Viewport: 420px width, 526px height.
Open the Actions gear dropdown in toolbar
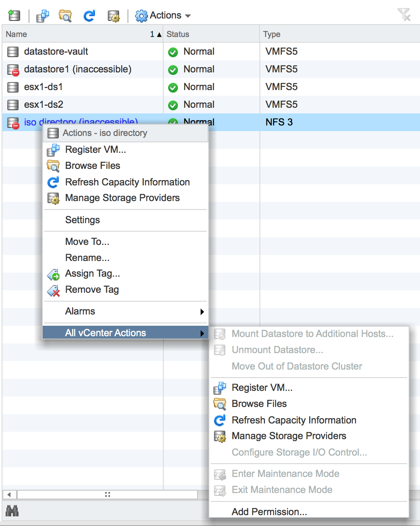[163, 16]
